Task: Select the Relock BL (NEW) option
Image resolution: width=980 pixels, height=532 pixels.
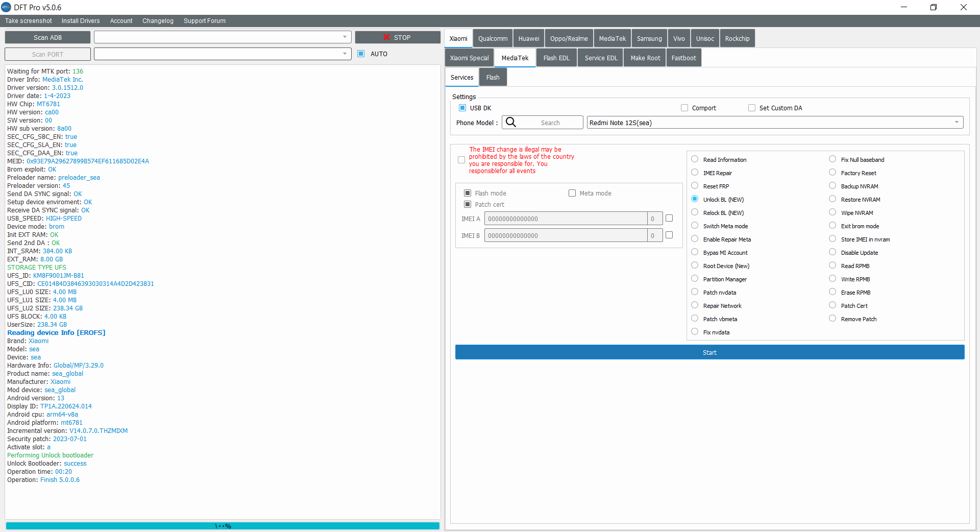Action: [x=695, y=212]
